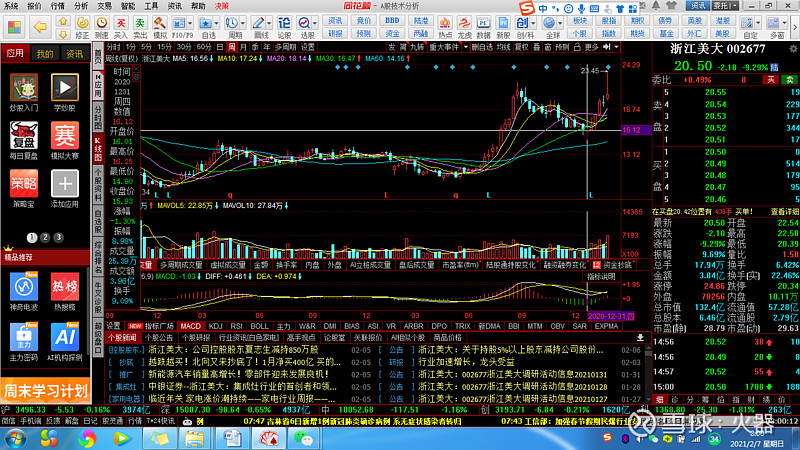Viewport: 800px width, 450px height.
Task: Select page 2 dot in apps panel
Action: pyautogui.click(x=45, y=237)
